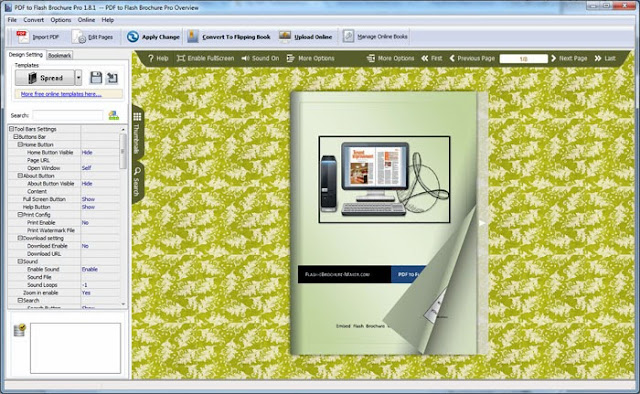Screen dimensions: 640x394
Task: Click the Import PDF toolbar icon
Action: coord(22,37)
